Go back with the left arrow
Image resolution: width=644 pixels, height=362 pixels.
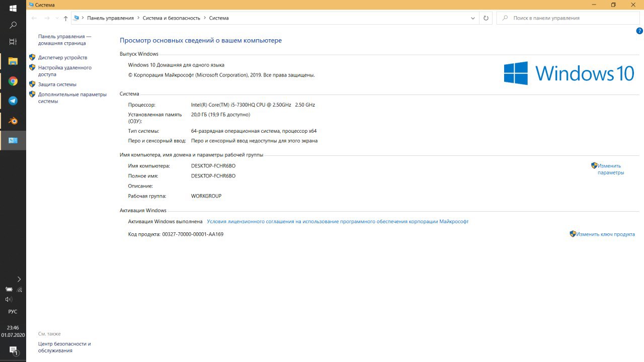[34, 18]
